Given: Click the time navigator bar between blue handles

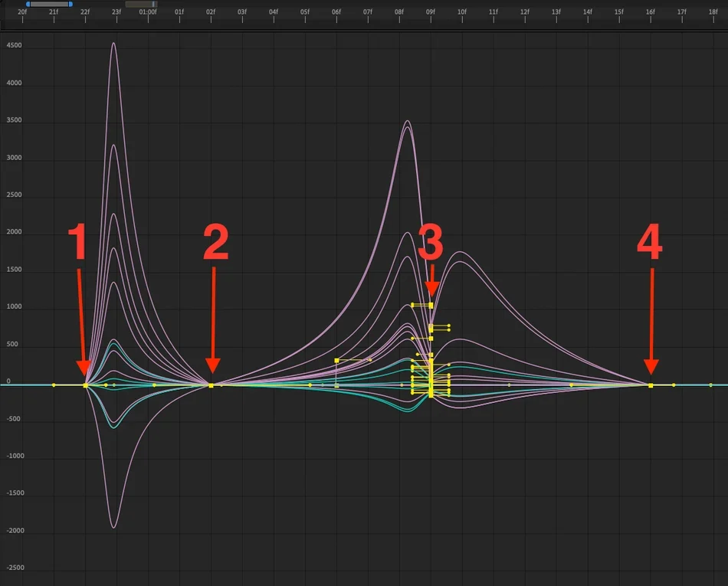Looking at the screenshot, I should coord(49,4).
